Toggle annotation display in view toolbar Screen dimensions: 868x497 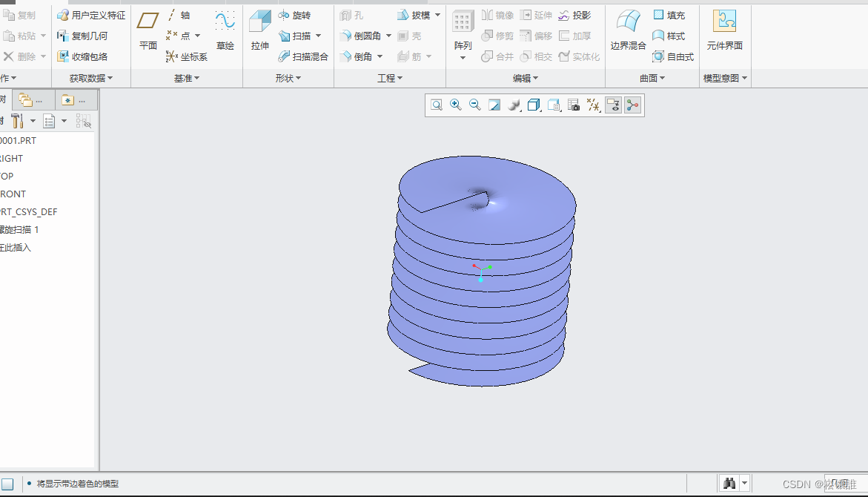point(613,105)
